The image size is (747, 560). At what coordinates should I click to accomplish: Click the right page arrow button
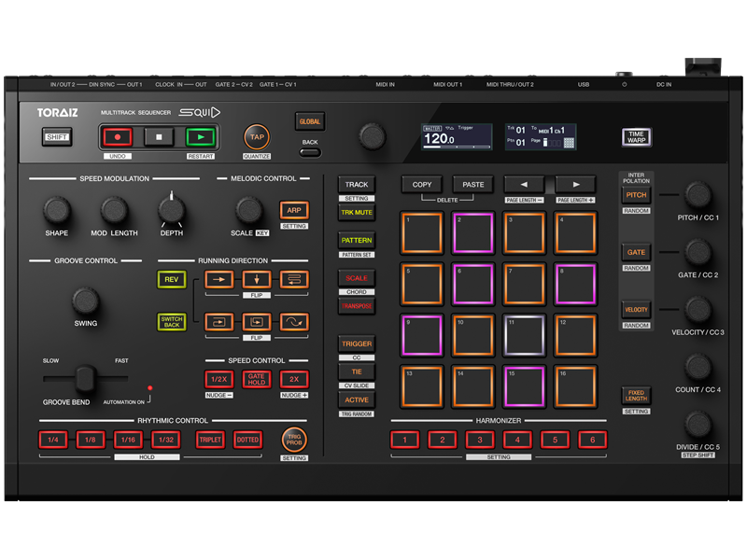(575, 185)
